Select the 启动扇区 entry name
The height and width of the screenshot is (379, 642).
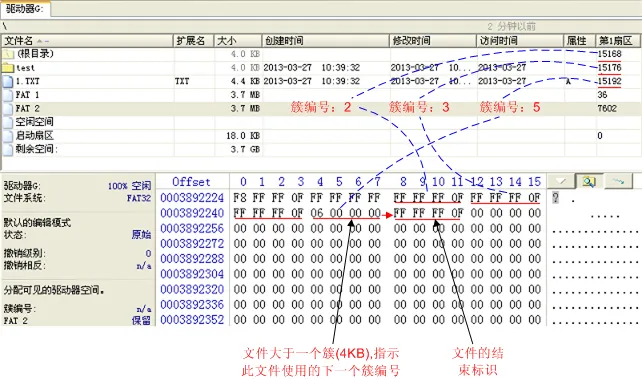(34, 135)
